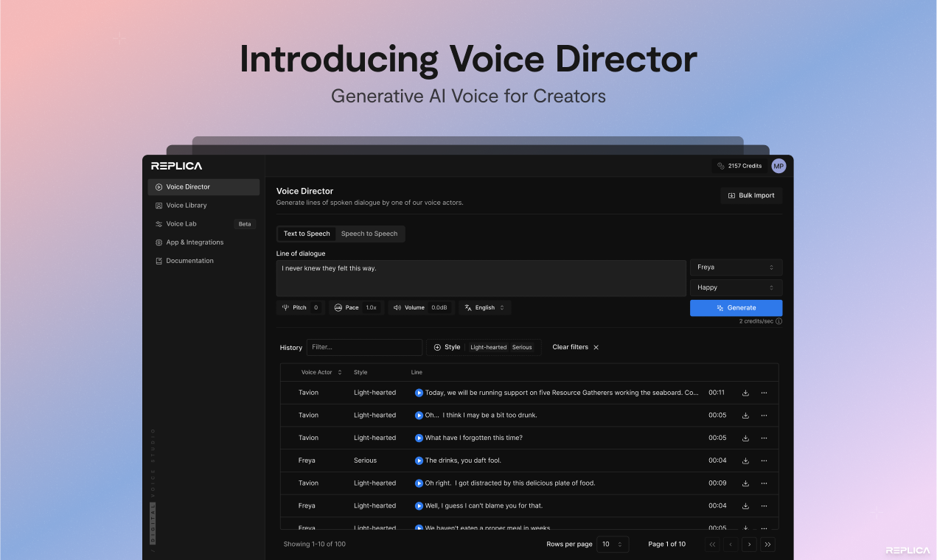
Task: Click the Serious style cell in the table
Action: (365, 461)
